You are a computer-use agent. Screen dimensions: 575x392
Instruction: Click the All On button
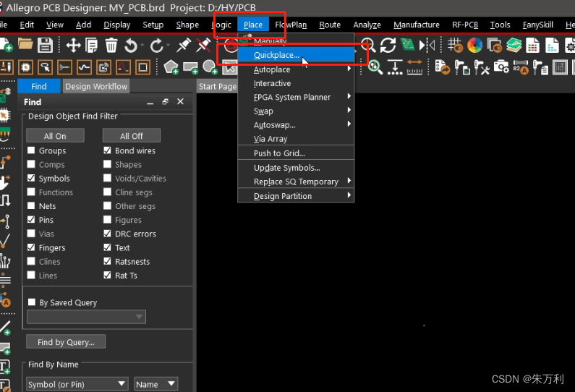coord(55,136)
